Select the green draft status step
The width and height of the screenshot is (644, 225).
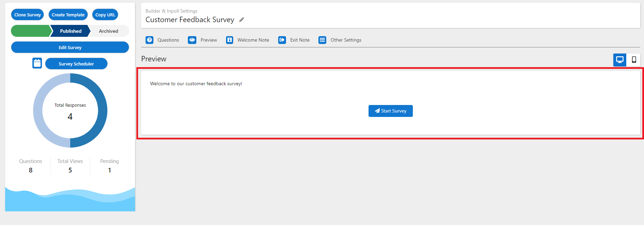coord(31,31)
